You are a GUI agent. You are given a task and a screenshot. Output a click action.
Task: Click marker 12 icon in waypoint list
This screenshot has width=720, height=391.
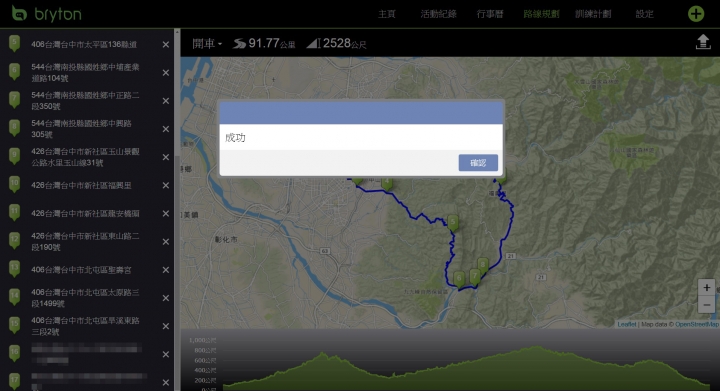click(x=15, y=240)
